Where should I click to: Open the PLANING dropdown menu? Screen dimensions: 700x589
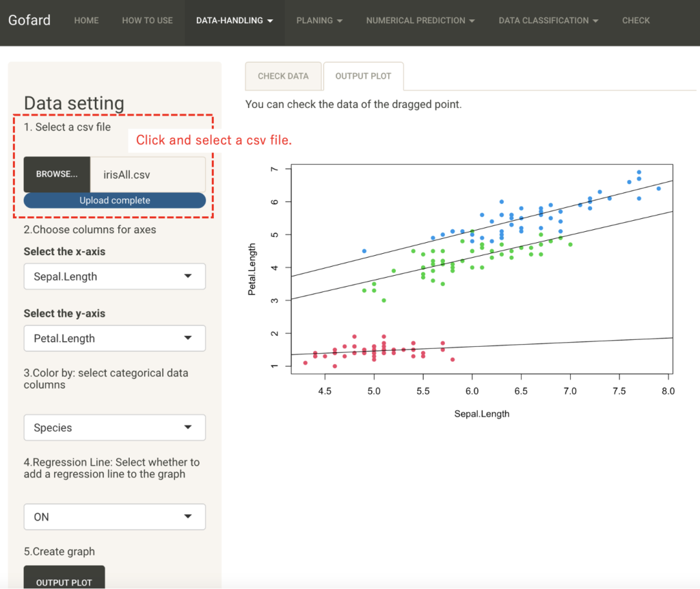[319, 21]
